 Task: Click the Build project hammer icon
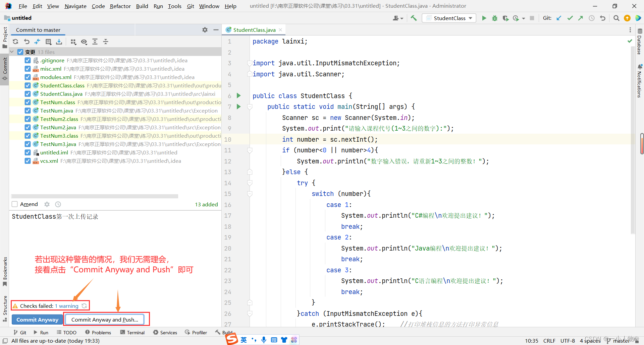pos(414,18)
